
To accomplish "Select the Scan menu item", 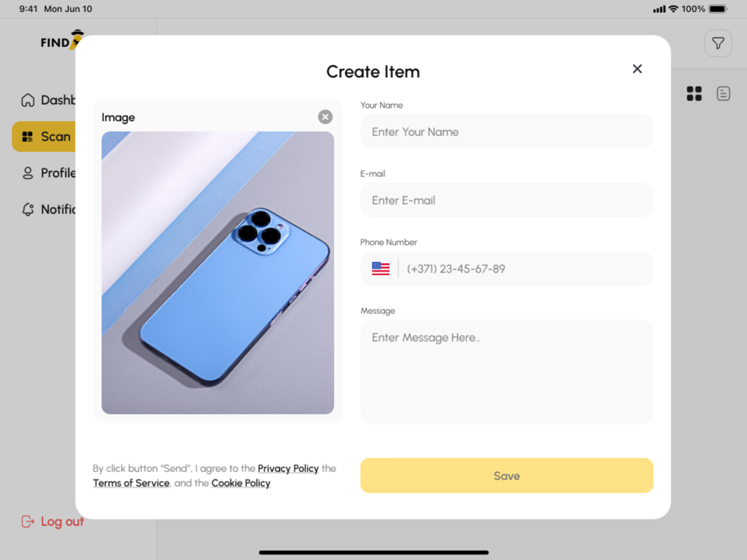I will (44, 137).
